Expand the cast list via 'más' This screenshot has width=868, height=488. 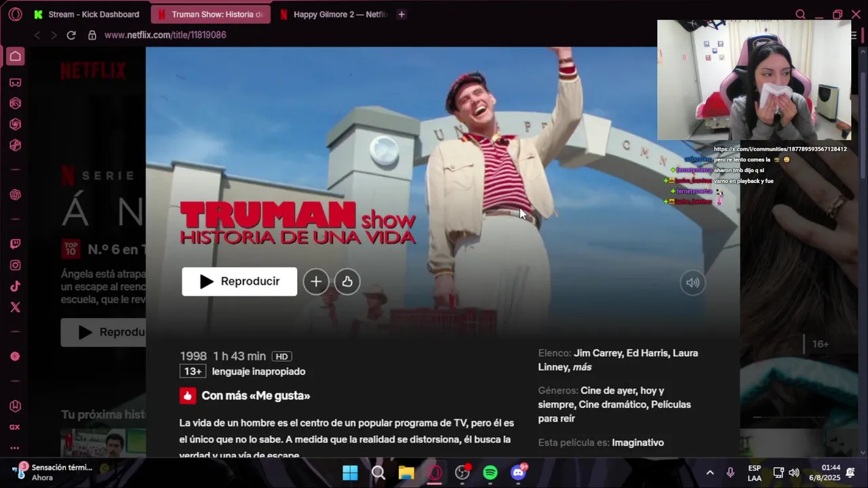coord(582,367)
